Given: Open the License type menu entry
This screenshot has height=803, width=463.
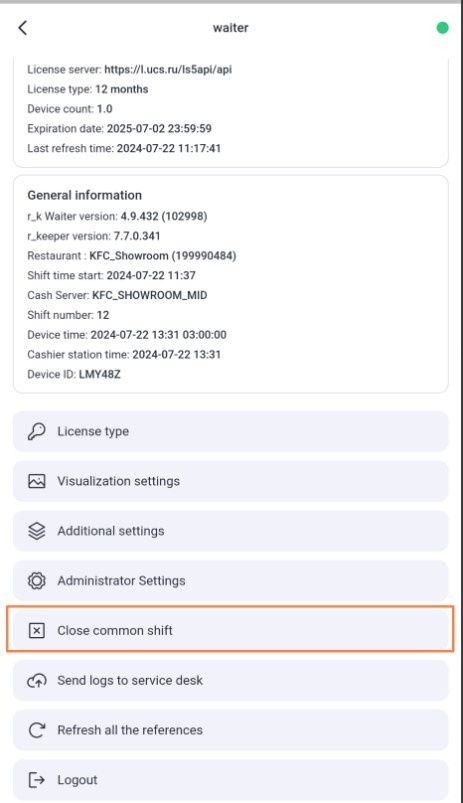Looking at the screenshot, I should point(230,431).
